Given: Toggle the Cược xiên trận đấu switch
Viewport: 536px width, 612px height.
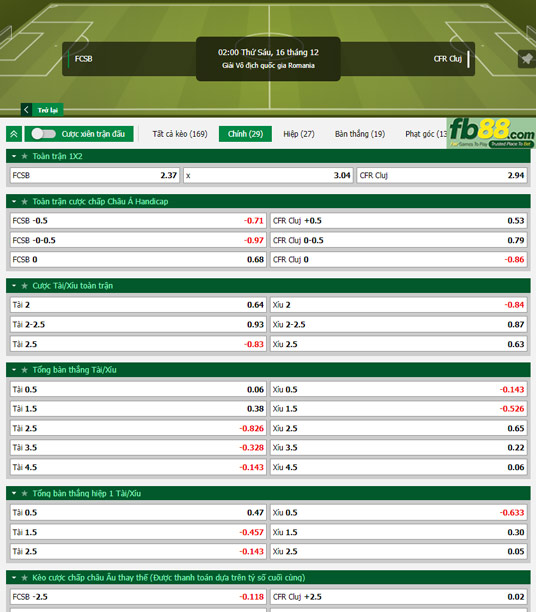Looking at the screenshot, I should [44, 134].
